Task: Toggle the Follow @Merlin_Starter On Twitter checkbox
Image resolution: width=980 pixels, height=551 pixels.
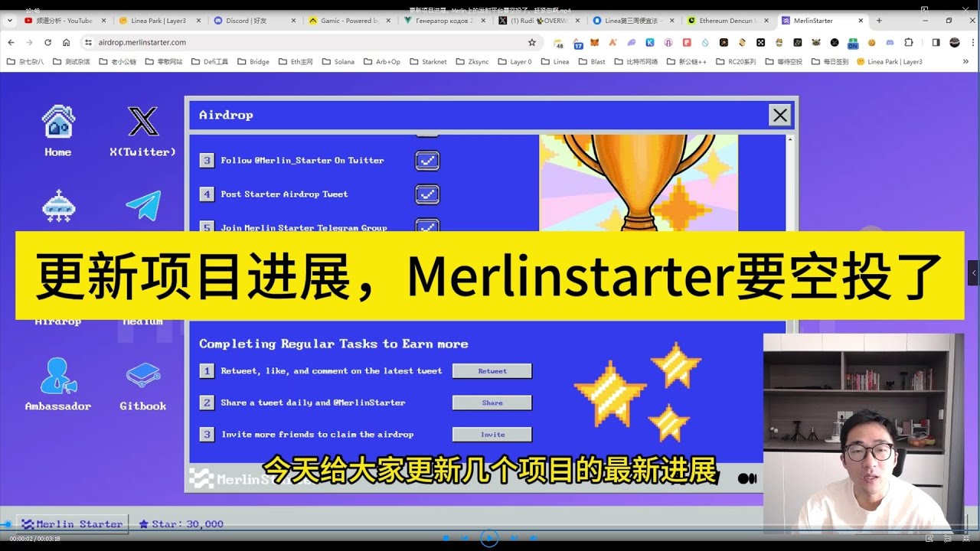Action: coord(427,160)
